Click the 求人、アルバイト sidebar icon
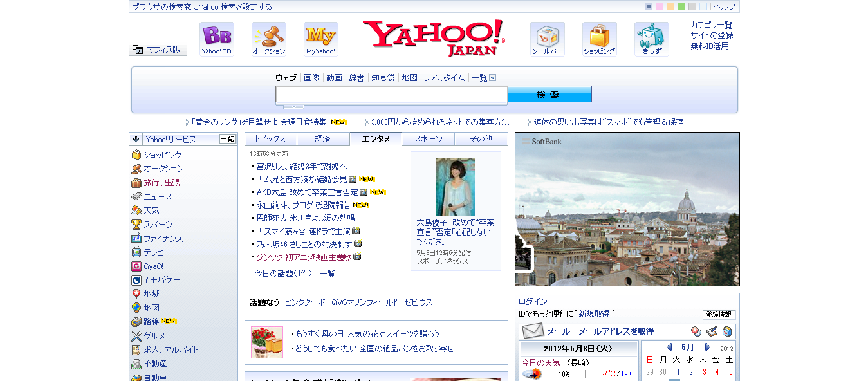The image size is (868, 381). 136,350
